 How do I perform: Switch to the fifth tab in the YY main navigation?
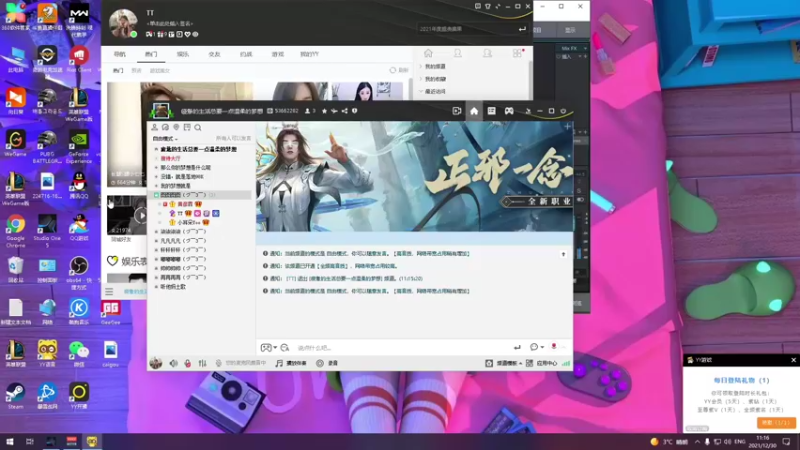(246, 54)
